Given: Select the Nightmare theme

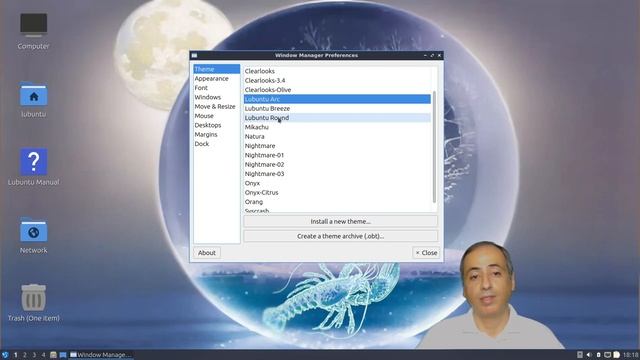Looking at the screenshot, I should (337, 146).
